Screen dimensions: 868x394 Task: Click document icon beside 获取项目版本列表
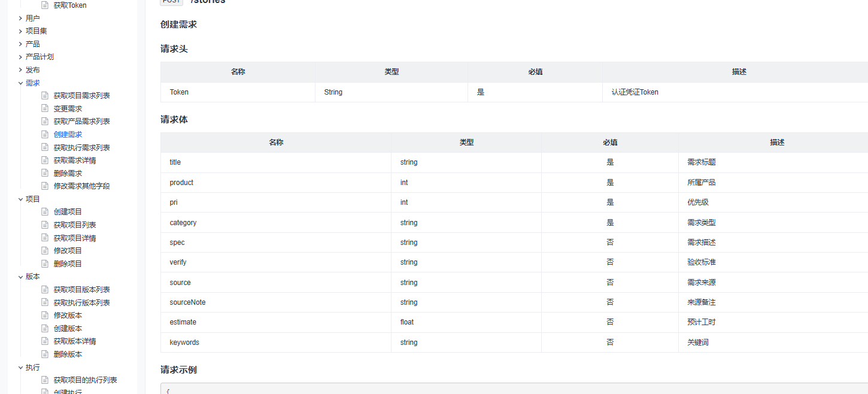coord(44,289)
